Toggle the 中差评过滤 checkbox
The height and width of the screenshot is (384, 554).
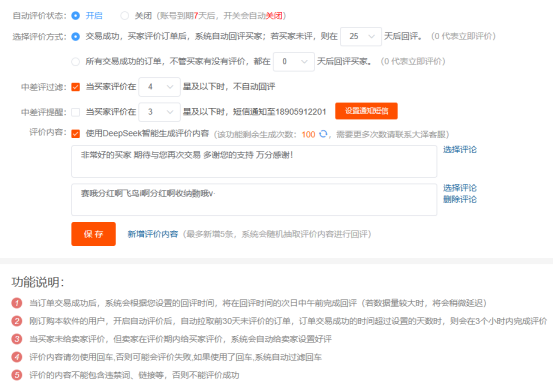[76, 87]
